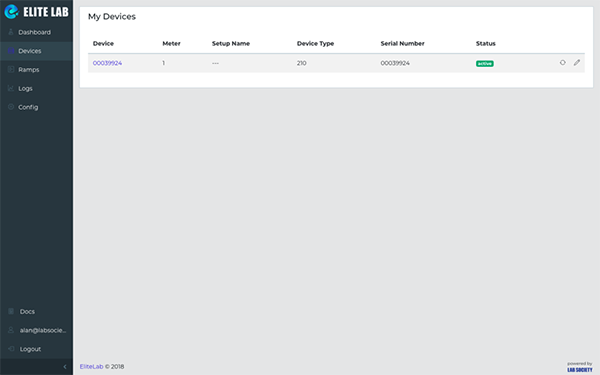Image resolution: width=600 pixels, height=375 pixels.
Task: Click the Meter value 1
Action: point(163,63)
